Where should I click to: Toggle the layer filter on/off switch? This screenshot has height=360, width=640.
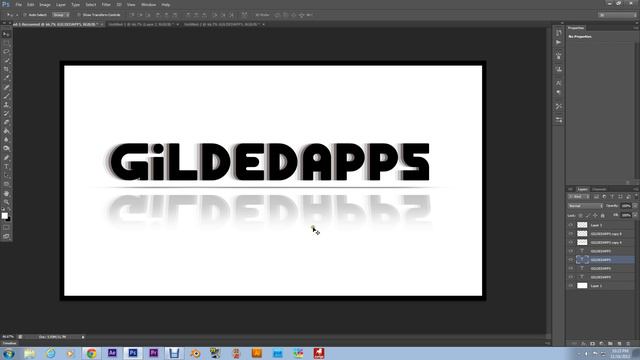636,197
